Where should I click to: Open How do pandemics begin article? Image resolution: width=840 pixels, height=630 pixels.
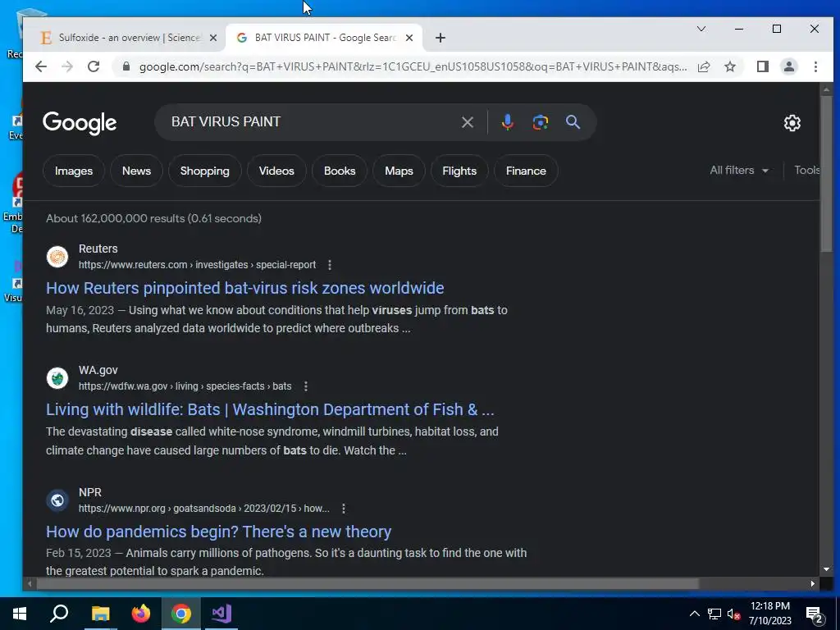coord(218,532)
